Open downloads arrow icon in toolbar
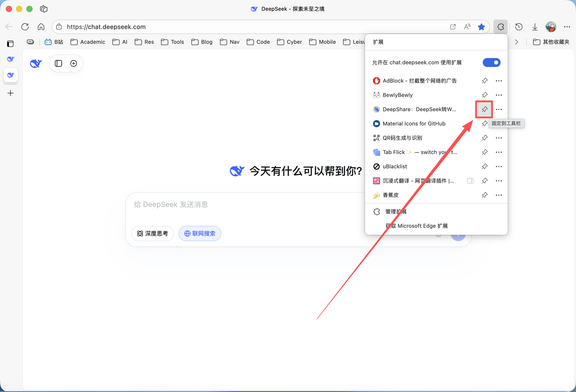Screen dimensions: 576x392 point(535,27)
